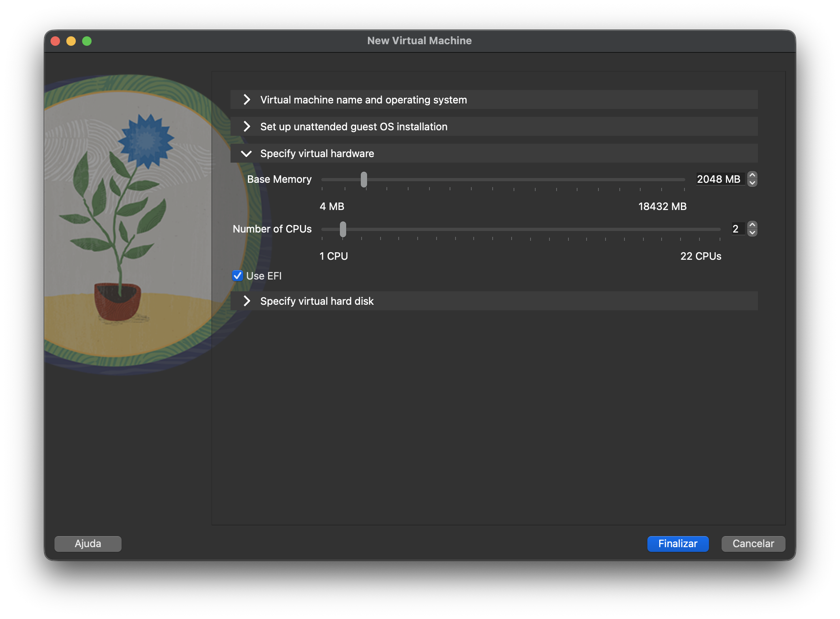The width and height of the screenshot is (840, 619).
Task: Click the Base Memory slider handle
Action: coord(364,180)
